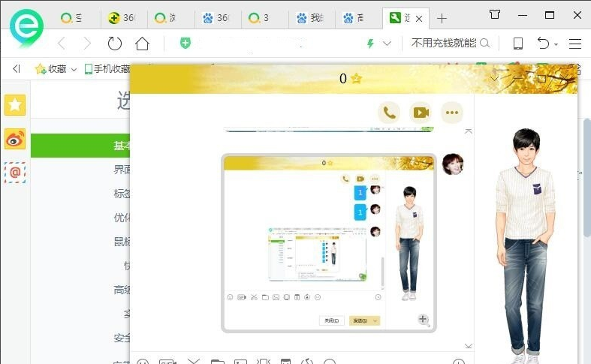Open the @ mail sidebar icon

(15, 173)
